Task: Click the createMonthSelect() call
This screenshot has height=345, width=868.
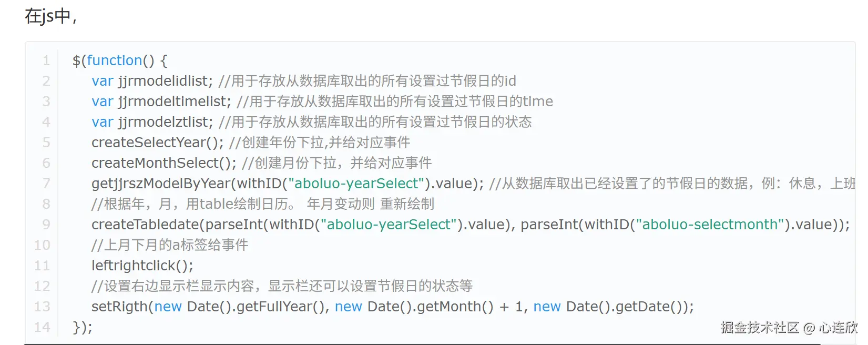Action: (x=164, y=163)
